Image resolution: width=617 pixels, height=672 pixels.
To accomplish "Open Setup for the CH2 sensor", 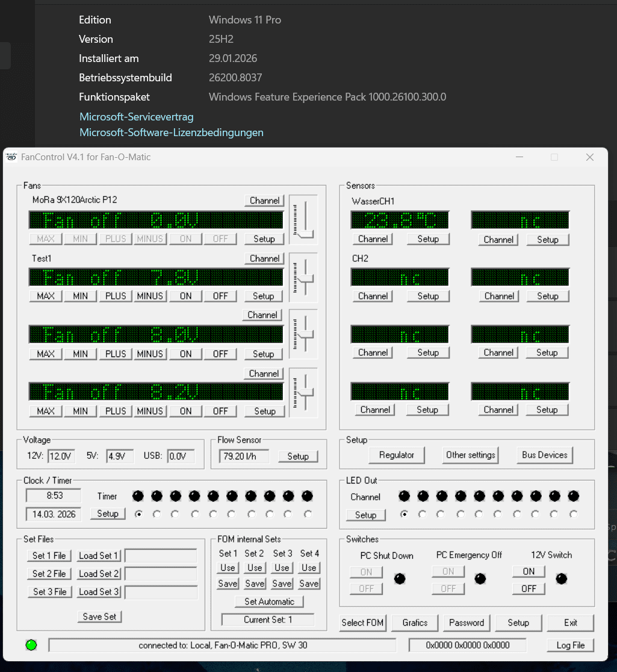I will [x=428, y=296].
